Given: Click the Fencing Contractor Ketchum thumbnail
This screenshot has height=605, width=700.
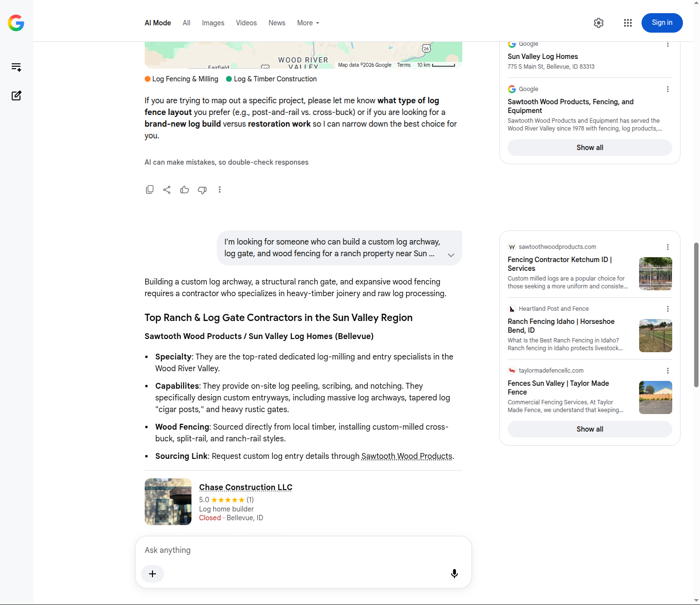Looking at the screenshot, I should point(656,274).
